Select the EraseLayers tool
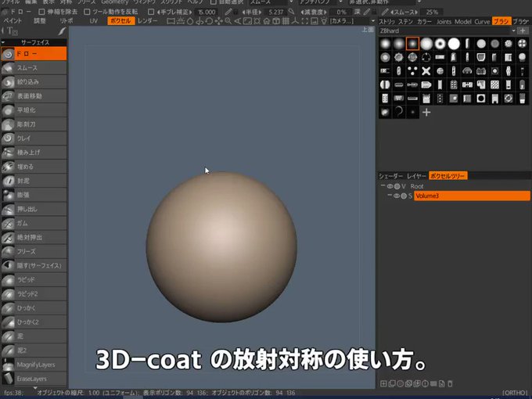 [34, 379]
